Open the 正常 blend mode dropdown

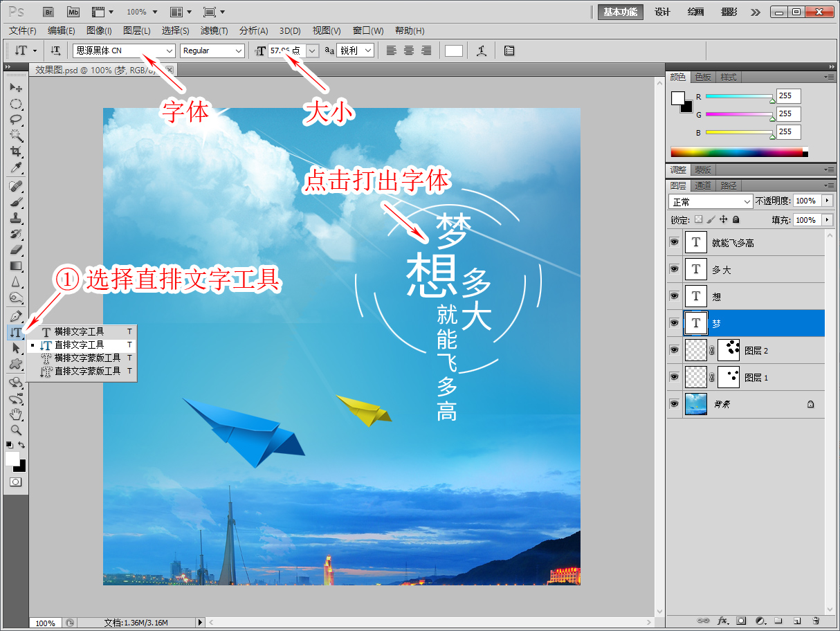[711, 201]
